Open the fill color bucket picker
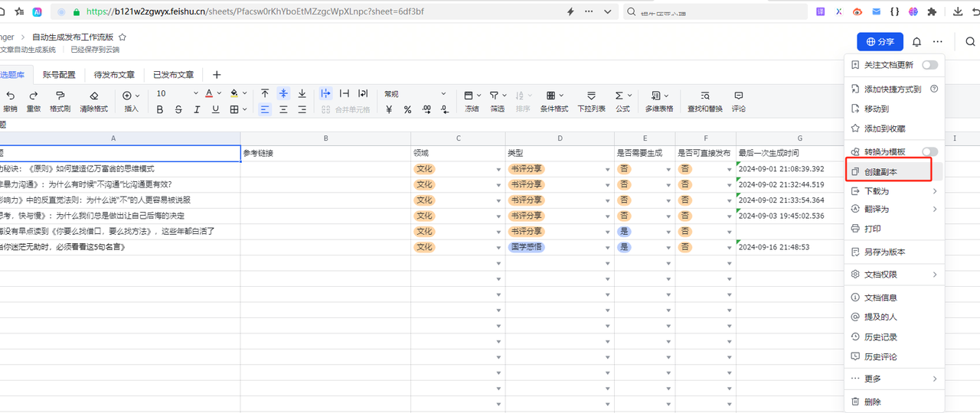Screen dimensions: 980x413 234,93
